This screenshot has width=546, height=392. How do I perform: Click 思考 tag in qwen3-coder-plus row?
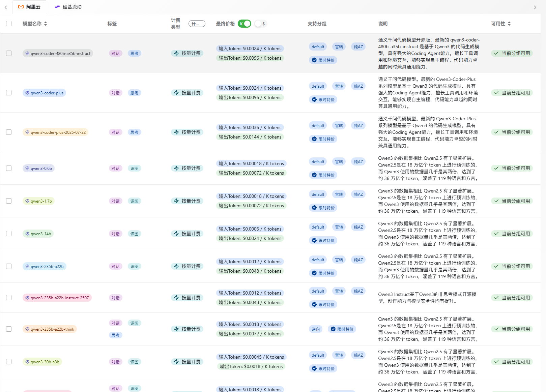[x=135, y=93]
